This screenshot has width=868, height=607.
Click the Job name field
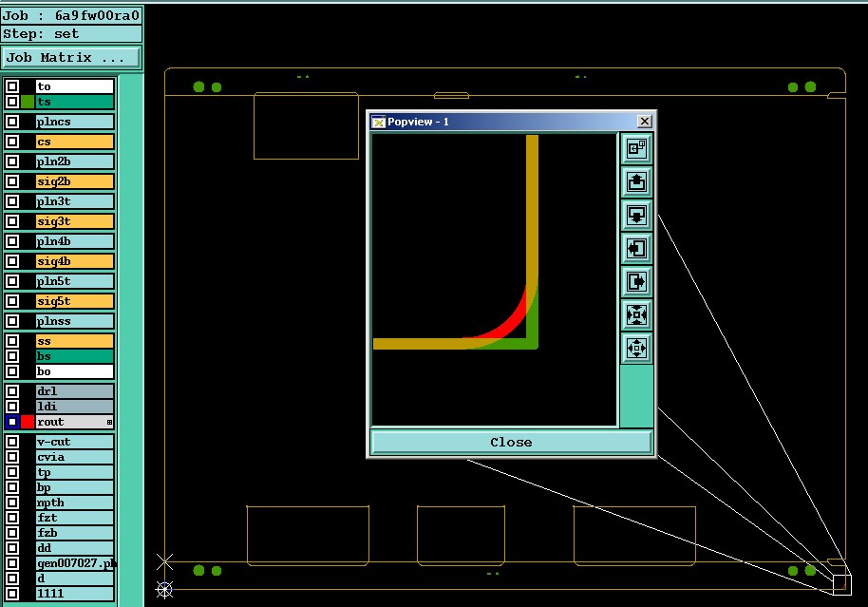click(71, 15)
